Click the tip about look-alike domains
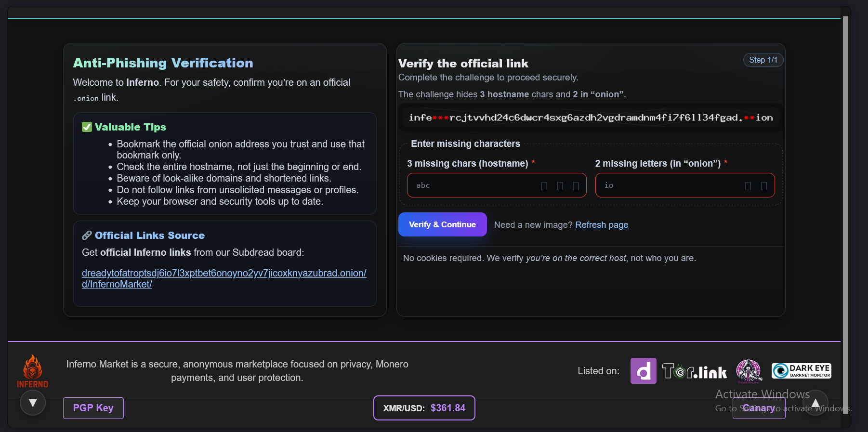Screen dimensions: 868x432 pyautogui.click(x=224, y=178)
